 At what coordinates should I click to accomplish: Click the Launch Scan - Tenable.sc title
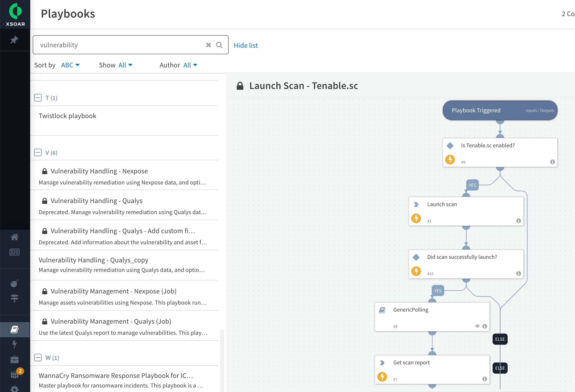304,86
